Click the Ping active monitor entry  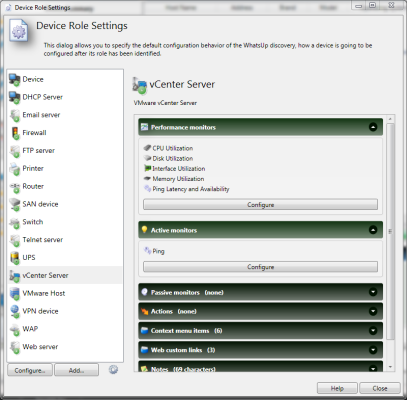[x=154, y=251]
